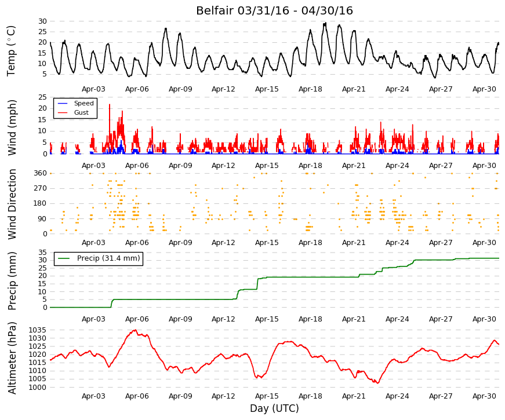Click the green Precip legend line

(x=64, y=258)
